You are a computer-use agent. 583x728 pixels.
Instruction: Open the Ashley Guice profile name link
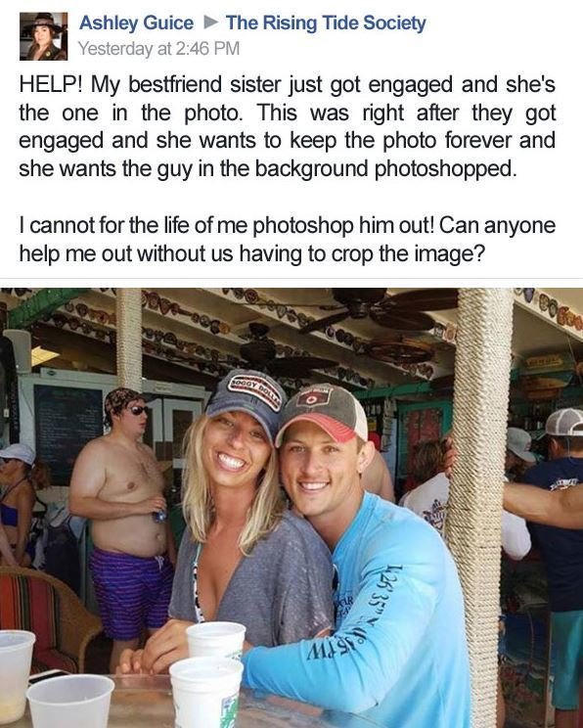tap(136, 23)
